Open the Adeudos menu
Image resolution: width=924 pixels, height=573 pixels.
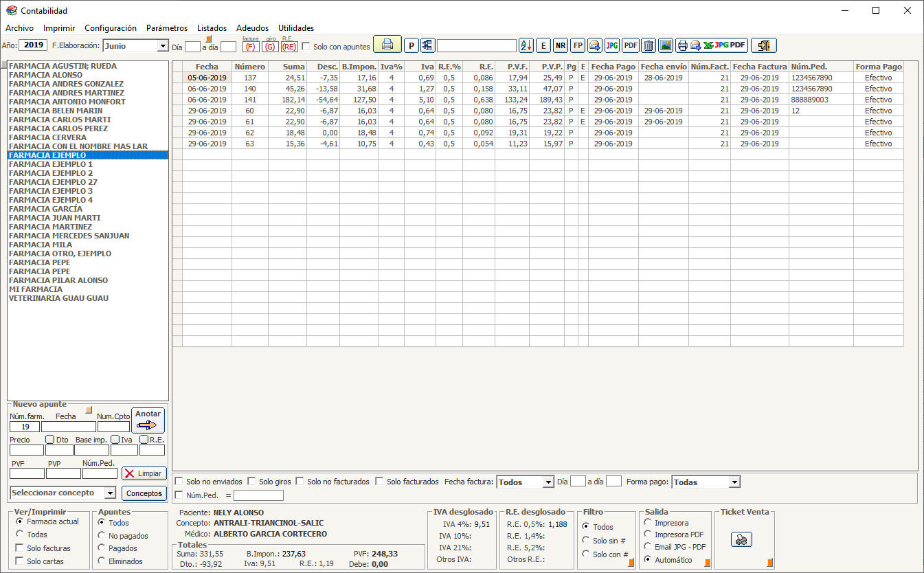pos(252,28)
